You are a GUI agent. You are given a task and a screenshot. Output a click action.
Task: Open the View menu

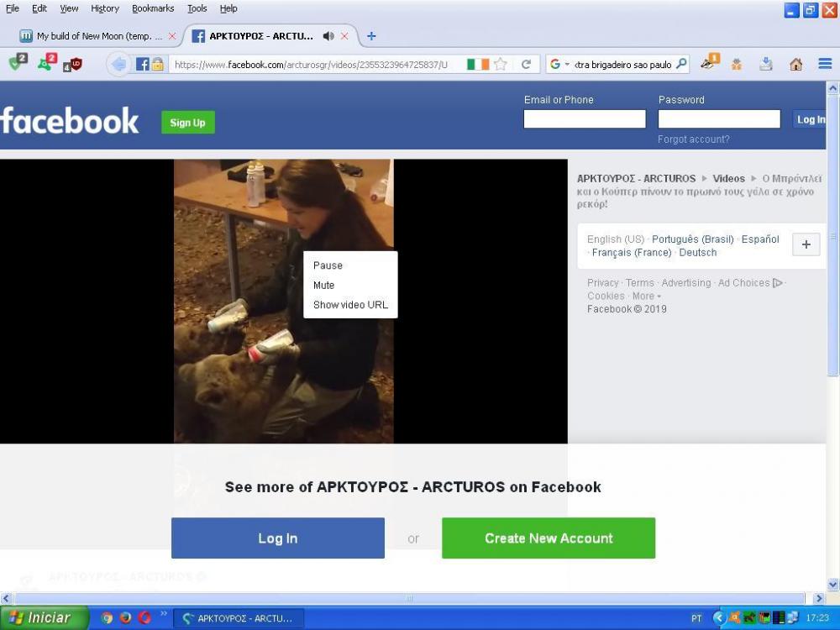coord(69,8)
